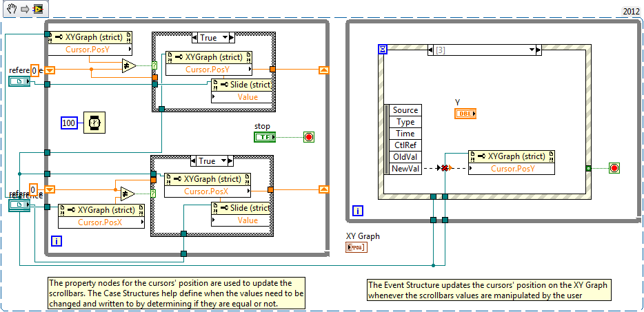Viewport: 644px width, 312px height.
Task: Click upper shift register right up-arrow terminal
Action: point(323,70)
